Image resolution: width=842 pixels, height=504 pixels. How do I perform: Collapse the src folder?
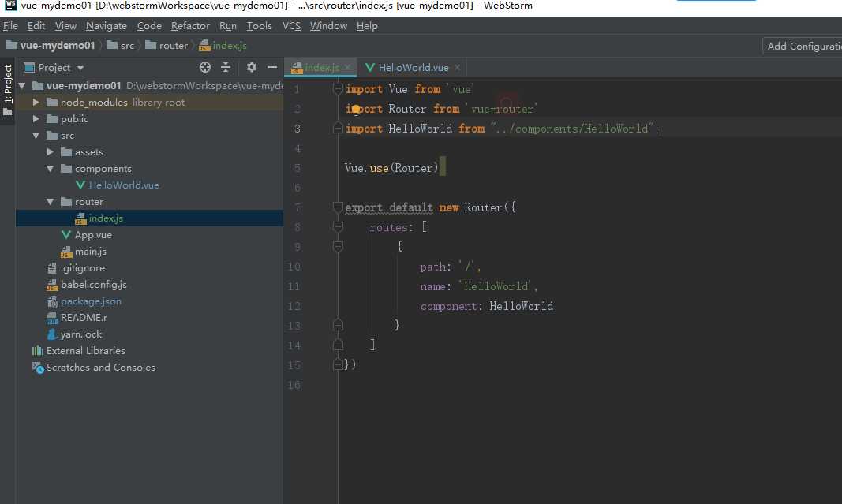pos(36,135)
